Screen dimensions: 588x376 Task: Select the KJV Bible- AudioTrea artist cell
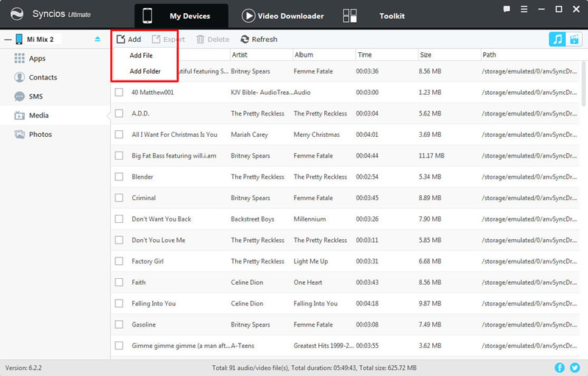tap(262, 92)
